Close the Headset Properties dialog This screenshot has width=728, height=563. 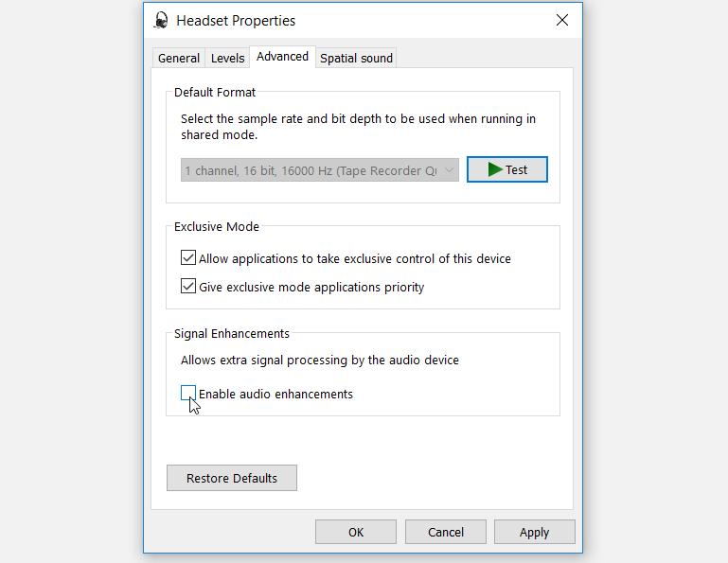pyautogui.click(x=561, y=20)
